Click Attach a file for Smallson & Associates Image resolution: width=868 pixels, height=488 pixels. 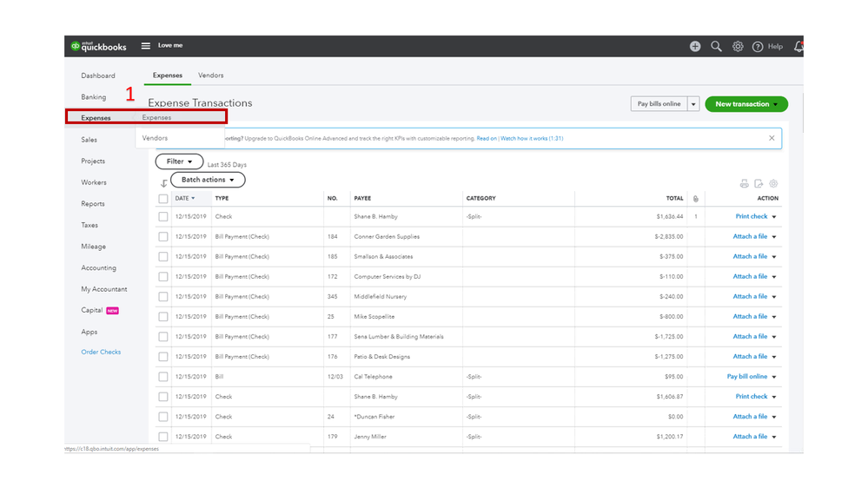coord(750,256)
